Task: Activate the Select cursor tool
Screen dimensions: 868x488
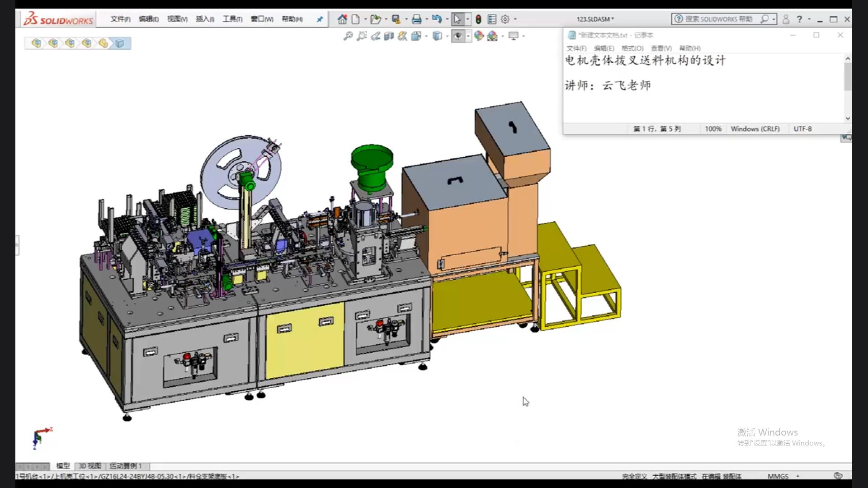Action: [x=458, y=19]
